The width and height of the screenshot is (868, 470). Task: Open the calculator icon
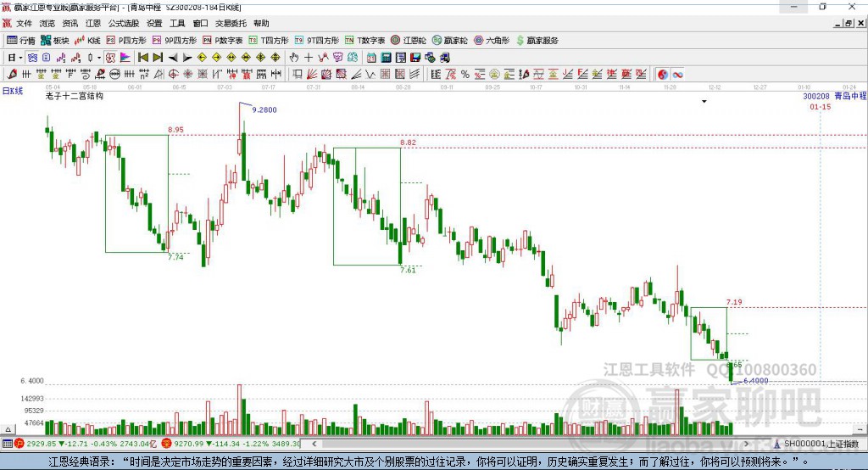(386, 58)
